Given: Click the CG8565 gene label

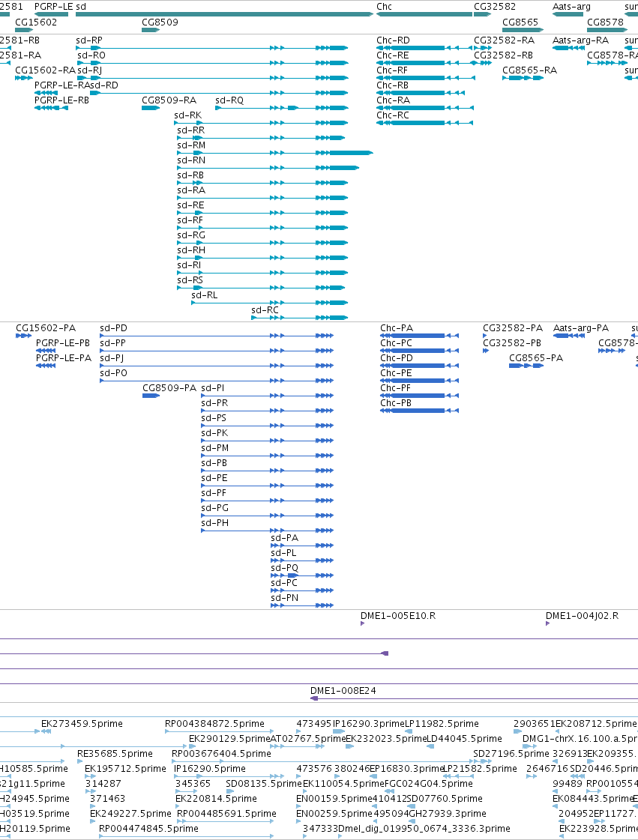Looking at the screenshot, I should (520, 22).
